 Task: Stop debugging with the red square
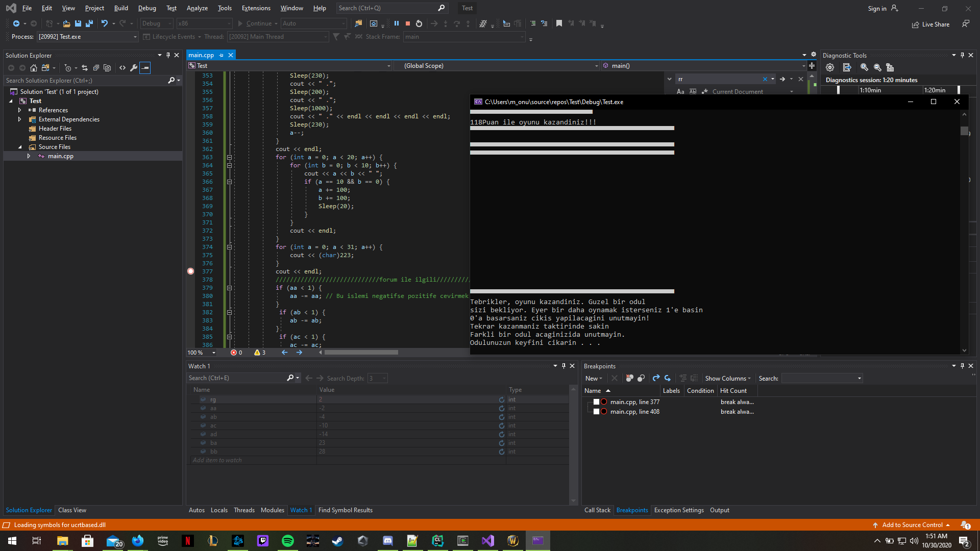pos(408,23)
